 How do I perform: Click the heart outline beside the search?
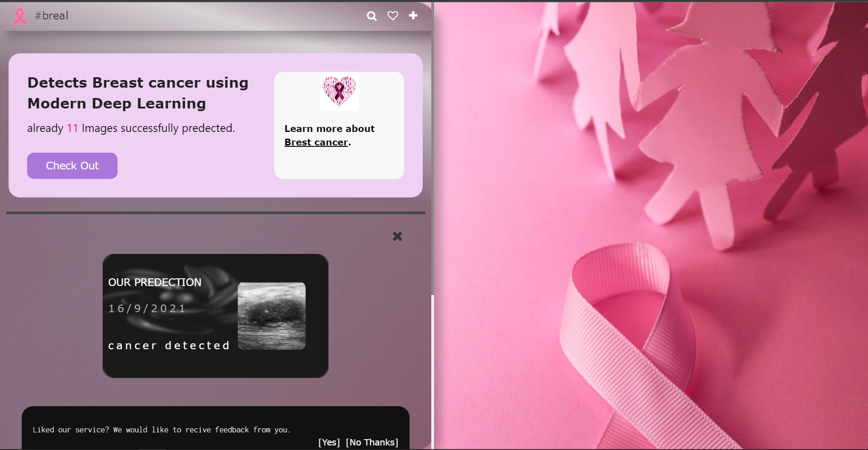392,16
